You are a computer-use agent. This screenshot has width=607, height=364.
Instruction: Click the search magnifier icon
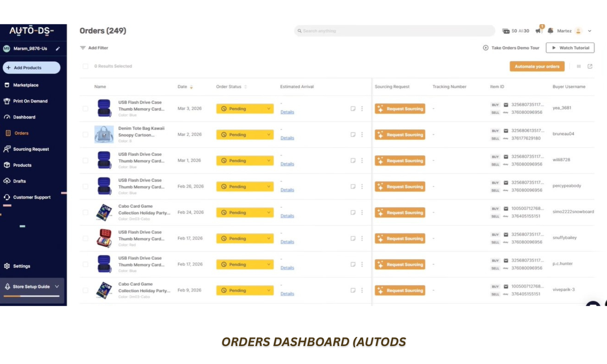coord(300,31)
